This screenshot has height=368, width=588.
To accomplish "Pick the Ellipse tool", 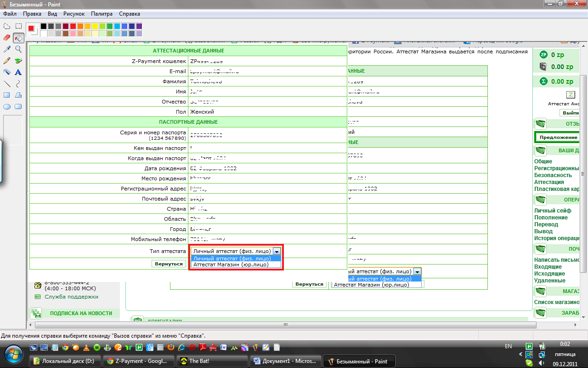I will (7, 106).
